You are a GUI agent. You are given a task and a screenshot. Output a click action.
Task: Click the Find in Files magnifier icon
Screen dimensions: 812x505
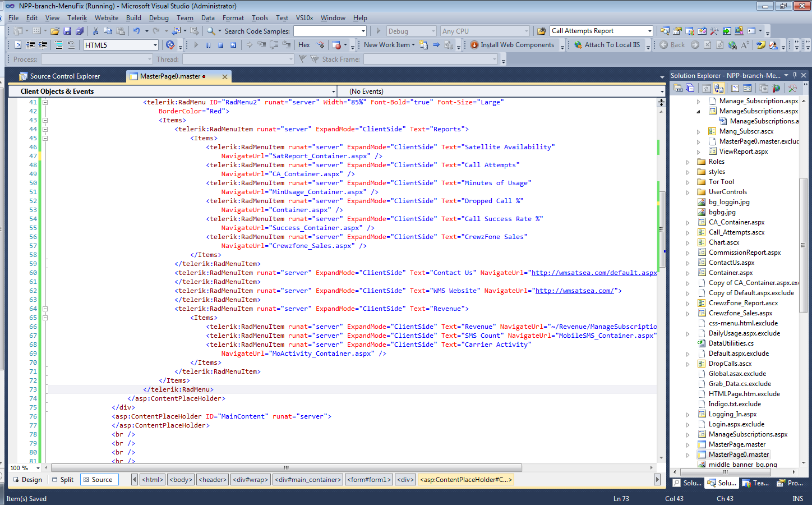pos(211,31)
